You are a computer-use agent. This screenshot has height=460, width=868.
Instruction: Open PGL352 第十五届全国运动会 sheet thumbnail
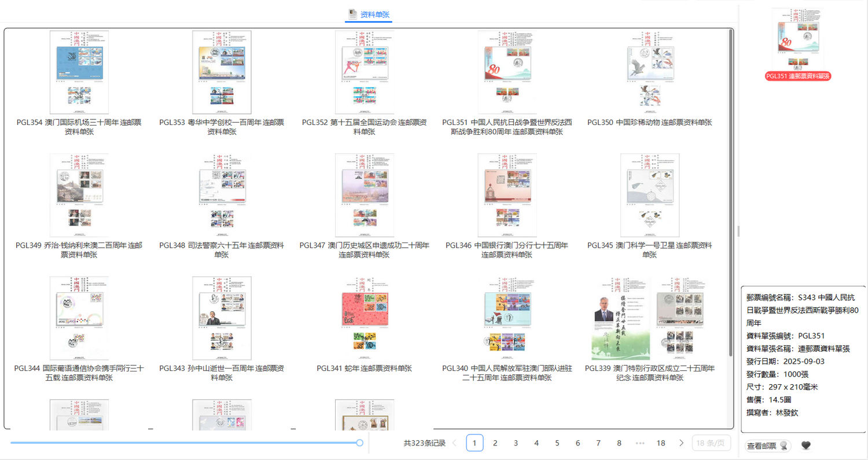[365, 72]
